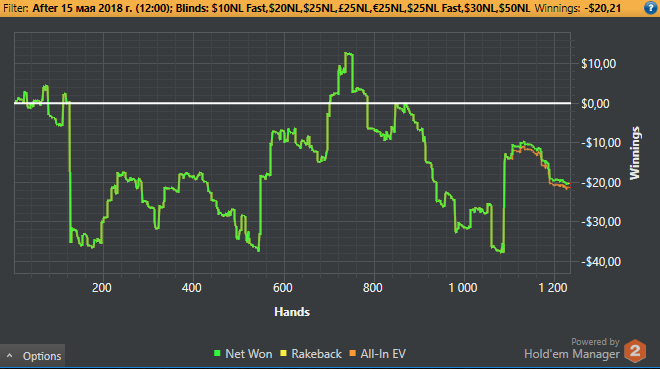Screen dimensions: 660x369
Task: Click the -$20,00 y-axis label
Action: point(601,183)
